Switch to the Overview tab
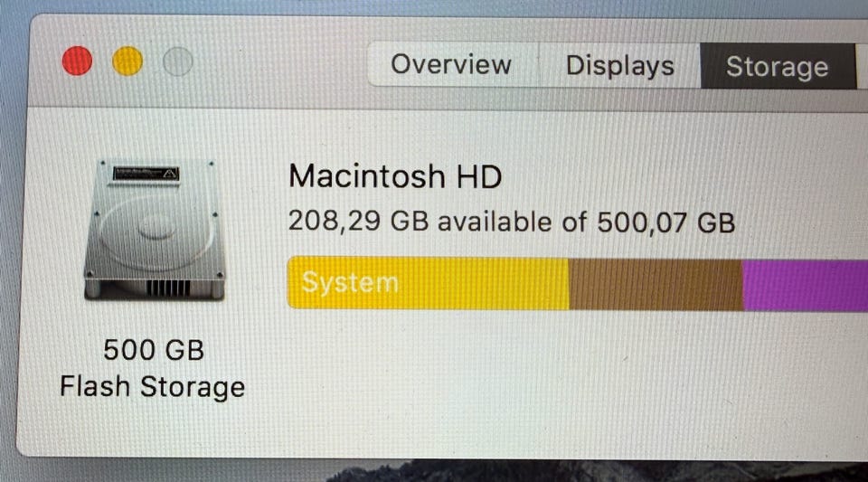This screenshot has height=482, width=868. [452, 64]
